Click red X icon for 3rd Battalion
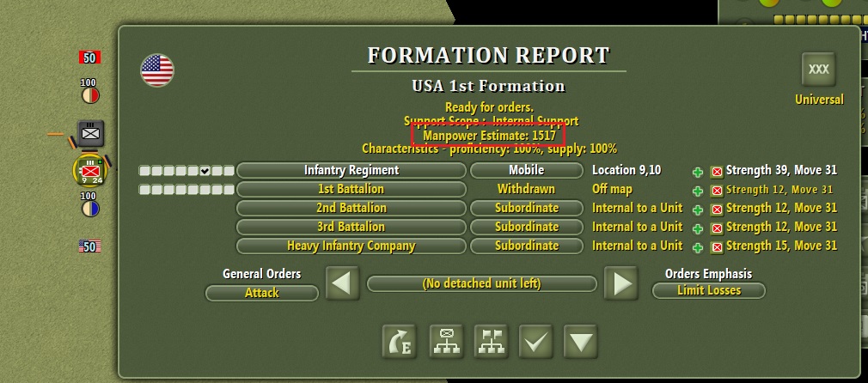Viewport: 868px width, 383px height. 717,228
